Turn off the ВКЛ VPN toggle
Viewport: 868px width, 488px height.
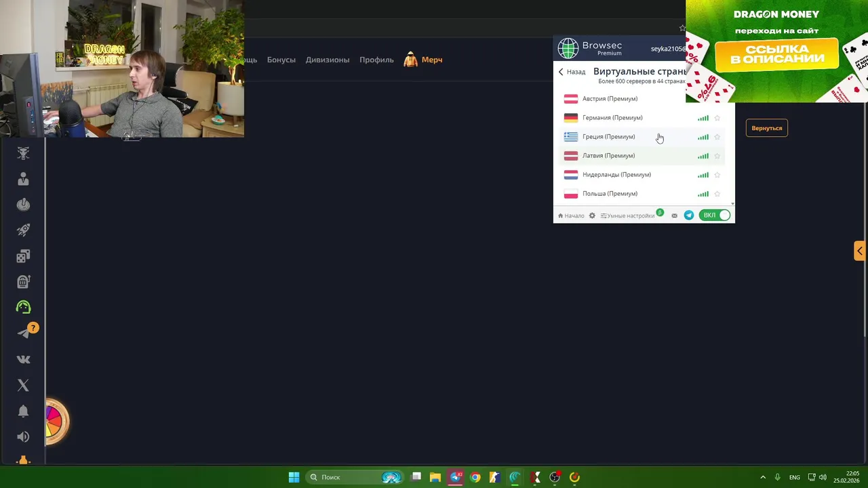coord(715,216)
